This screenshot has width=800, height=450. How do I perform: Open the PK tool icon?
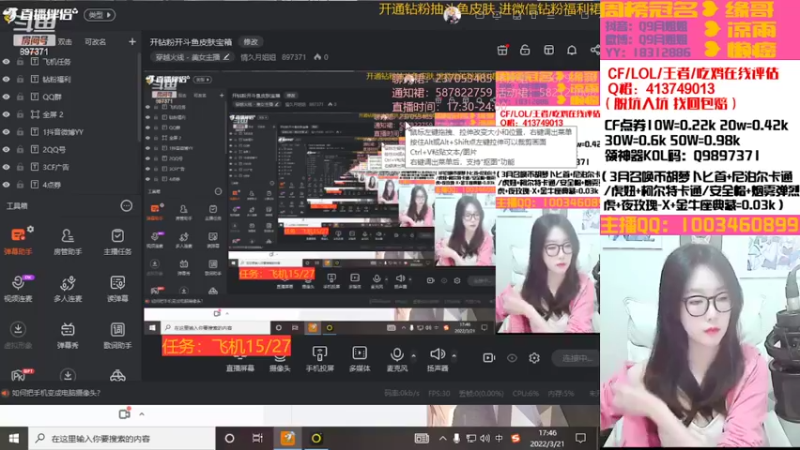point(20,375)
